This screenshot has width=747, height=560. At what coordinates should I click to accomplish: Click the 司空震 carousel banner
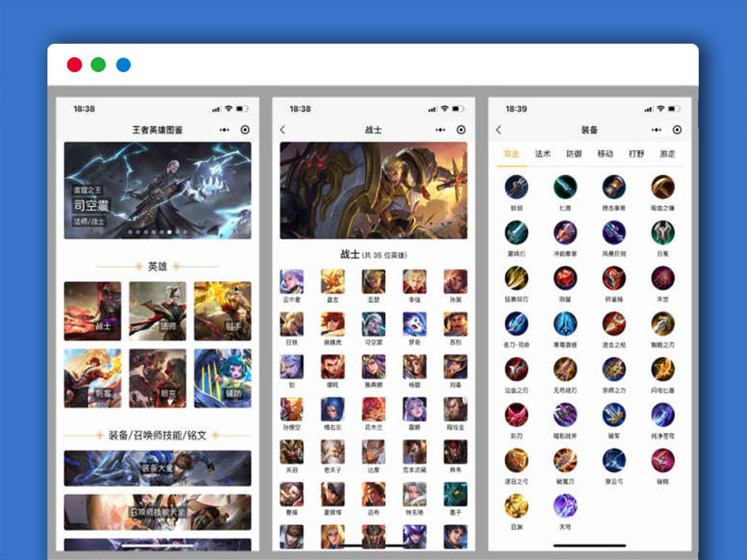tap(158, 190)
